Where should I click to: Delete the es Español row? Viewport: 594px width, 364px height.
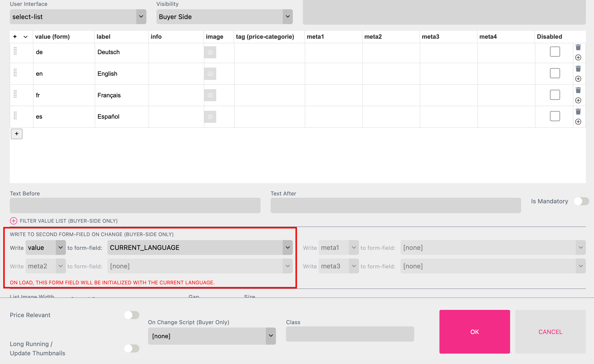coord(578,112)
